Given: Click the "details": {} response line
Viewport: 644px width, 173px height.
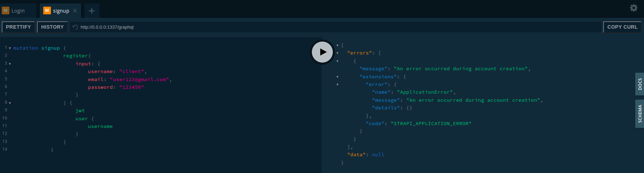Looking at the screenshot, I should coord(392,108).
